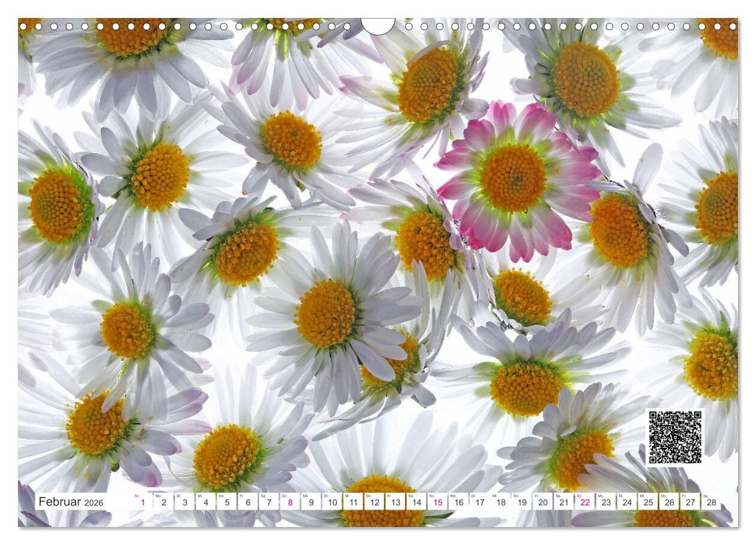Click date 5 in the date strip

tap(227, 502)
